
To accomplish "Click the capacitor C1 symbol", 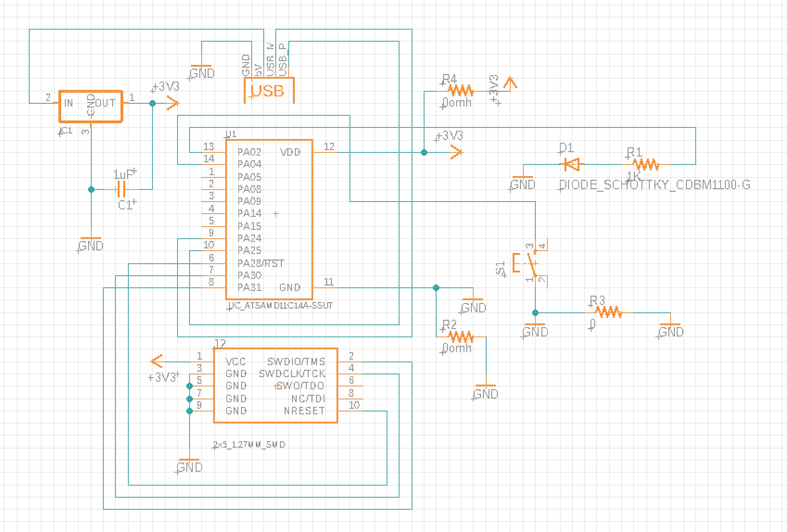I will 121,189.
